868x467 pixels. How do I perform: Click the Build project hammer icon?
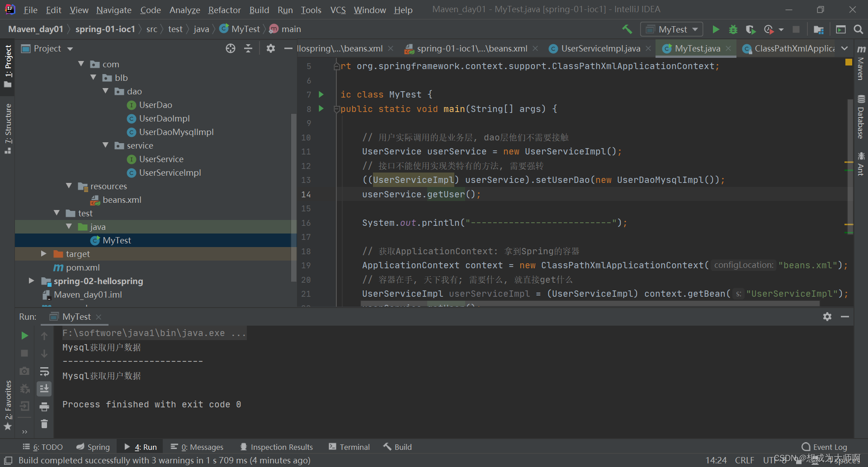[x=627, y=29]
